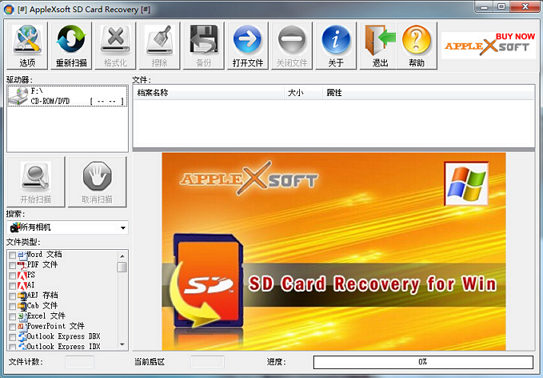Open the 选项 options toolbar icon

click(27, 46)
